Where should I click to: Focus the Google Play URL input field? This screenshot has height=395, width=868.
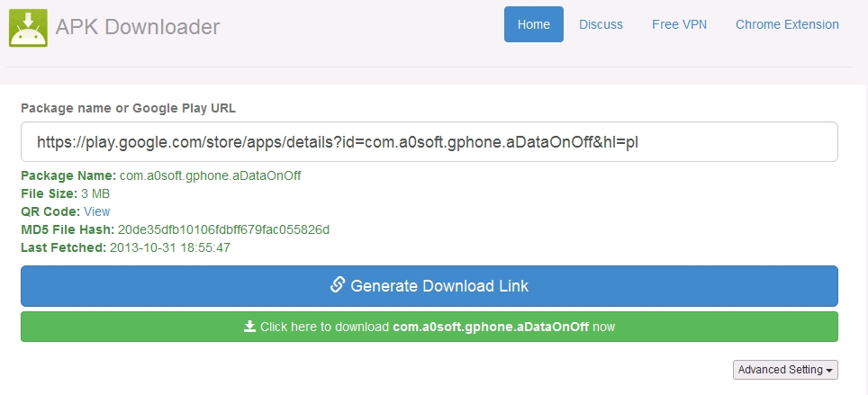[x=429, y=142]
